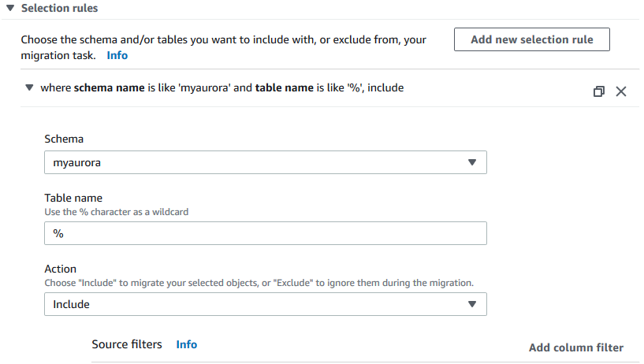Open Info link beside migration task description
This screenshot has height=364, width=644.
117,55
